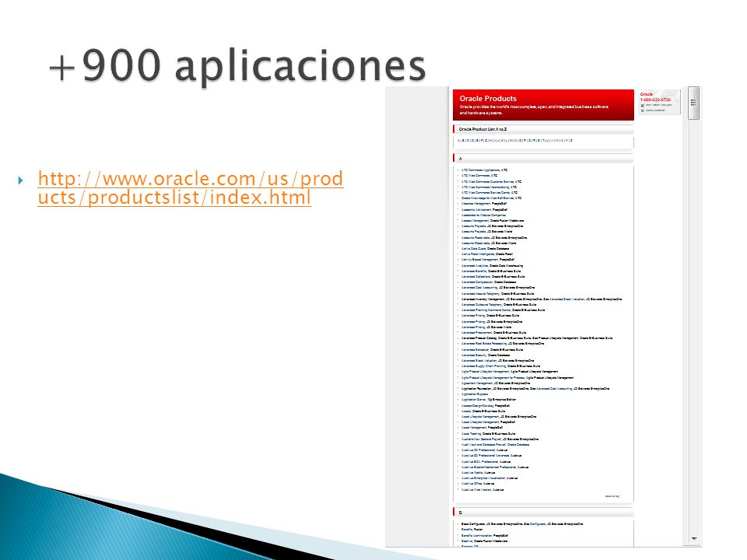Open AutoVue Web Version, AutoVue link
The width and height of the screenshot is (747, 560).
tap(482, 489)
